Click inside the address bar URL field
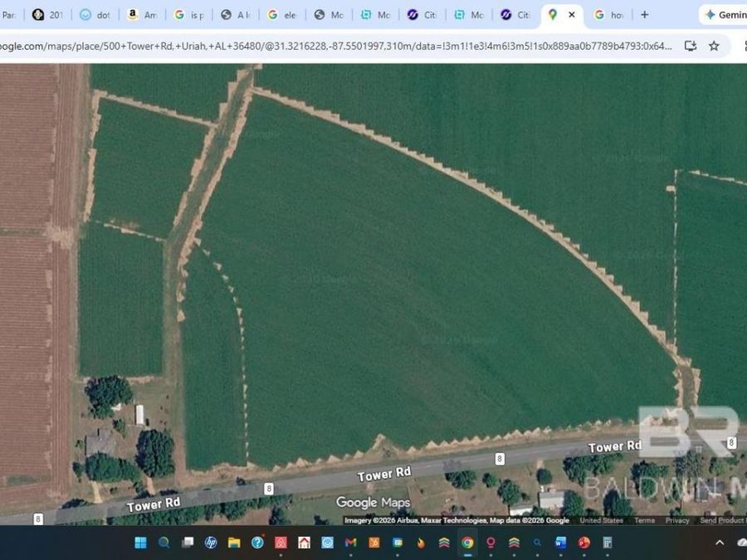Image resolution: width=747 pixels, height=560 pixels. click(332, 46)
